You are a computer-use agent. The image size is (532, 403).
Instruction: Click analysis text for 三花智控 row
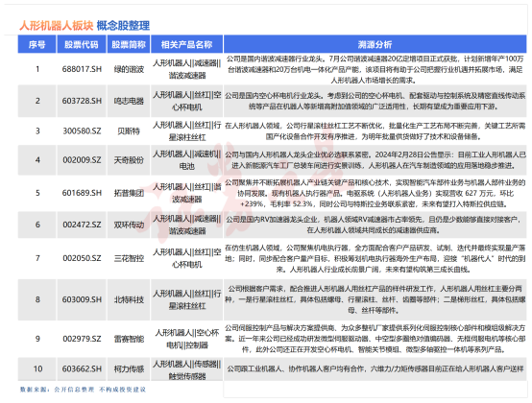pyautogui.click(x=375, y=259)
